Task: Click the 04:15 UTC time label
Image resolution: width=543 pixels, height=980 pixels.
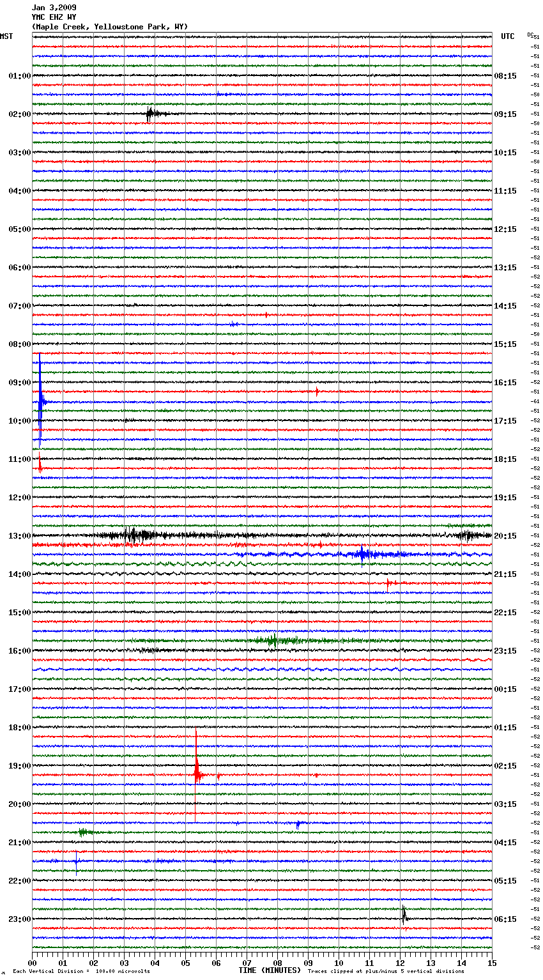Action: click(505, 843)
